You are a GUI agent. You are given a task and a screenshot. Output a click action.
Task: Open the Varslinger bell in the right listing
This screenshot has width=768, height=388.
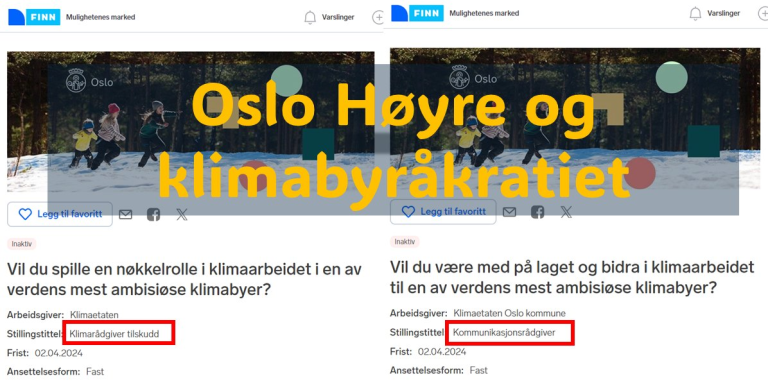click(x=695, y=14)
